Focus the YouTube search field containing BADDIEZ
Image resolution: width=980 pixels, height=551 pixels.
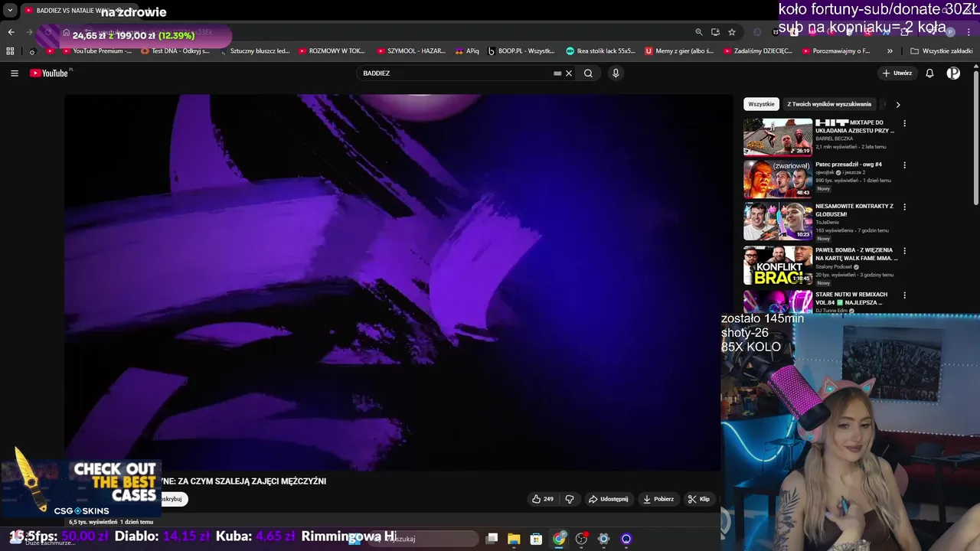pyautogui.click(x=456, y=73)
